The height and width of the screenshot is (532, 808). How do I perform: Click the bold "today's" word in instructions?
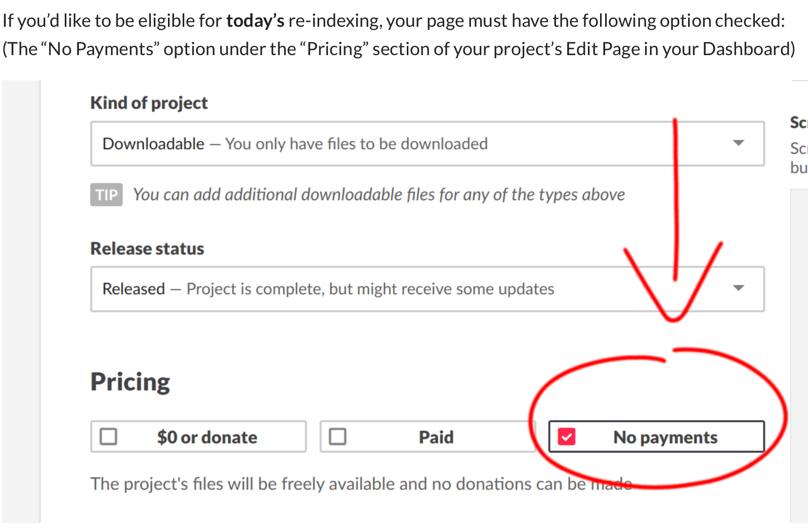[x=255, y=21]
